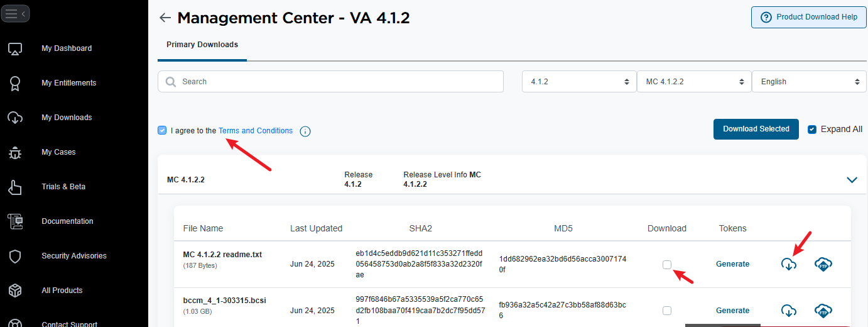Click the Download Selected button
The height and width of the screenshot is (327, 868).
point(756,129)
